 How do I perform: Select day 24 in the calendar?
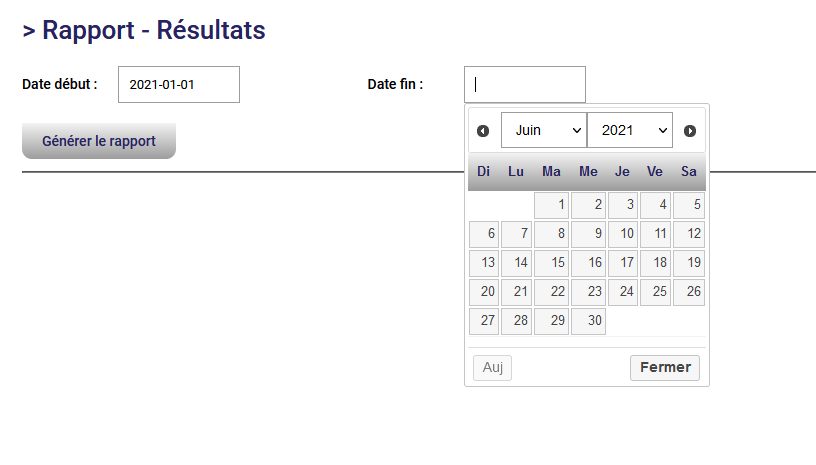[x=622, y=292]
